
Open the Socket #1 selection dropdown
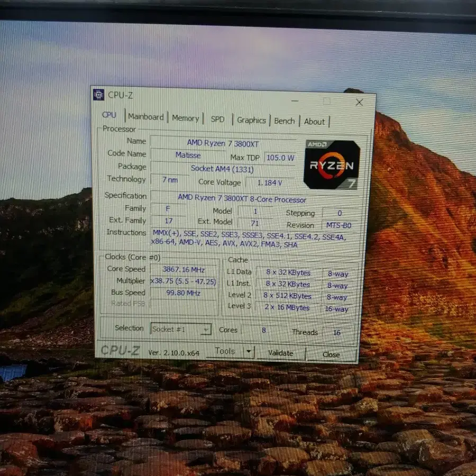[181, 329]
